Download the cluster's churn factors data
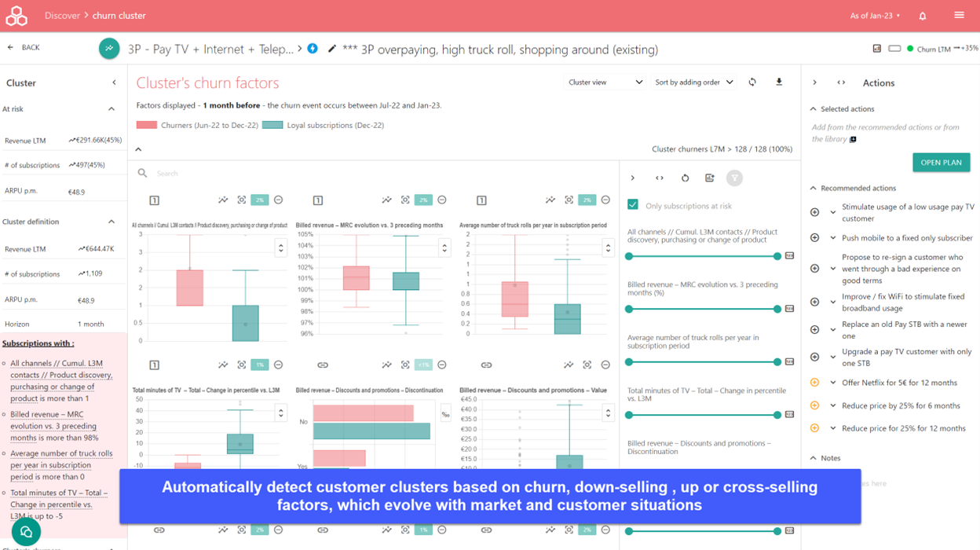This screenshot has height=550, width=980. point(778,82)
